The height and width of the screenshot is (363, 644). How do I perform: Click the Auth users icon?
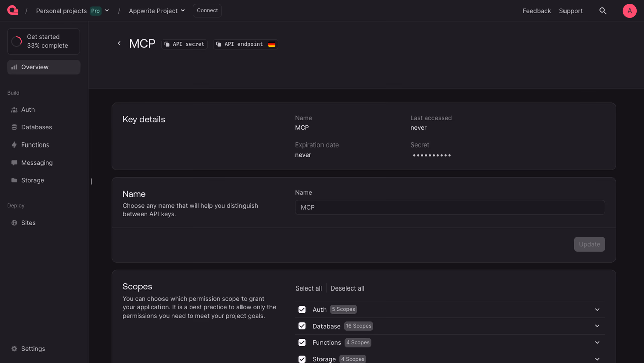coord(14,110)
